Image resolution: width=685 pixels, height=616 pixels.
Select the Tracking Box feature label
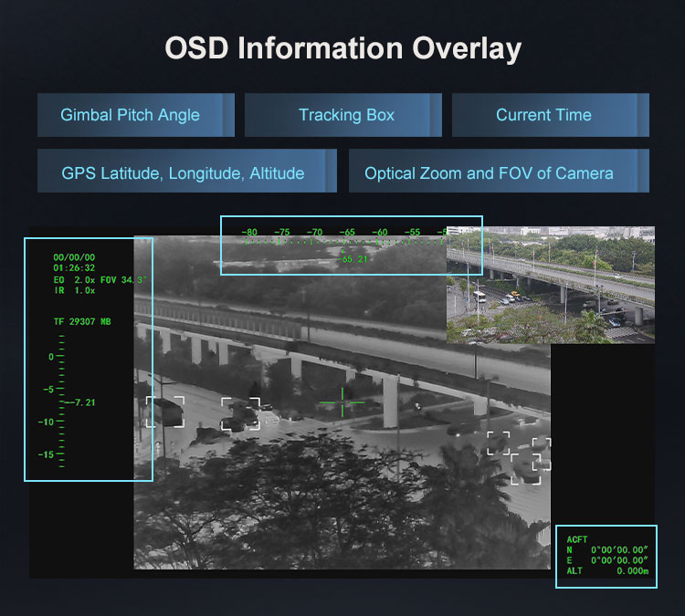[346, 115]
